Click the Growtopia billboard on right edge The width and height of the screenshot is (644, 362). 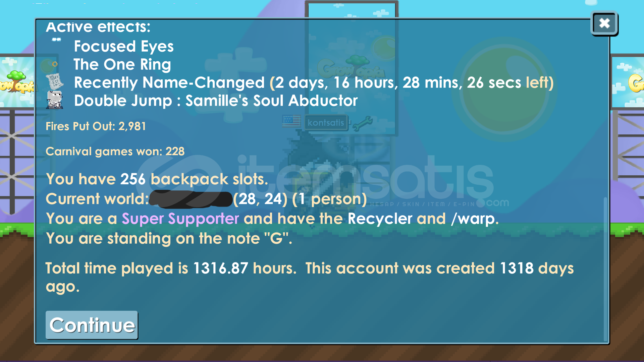(x=627, y=82)
